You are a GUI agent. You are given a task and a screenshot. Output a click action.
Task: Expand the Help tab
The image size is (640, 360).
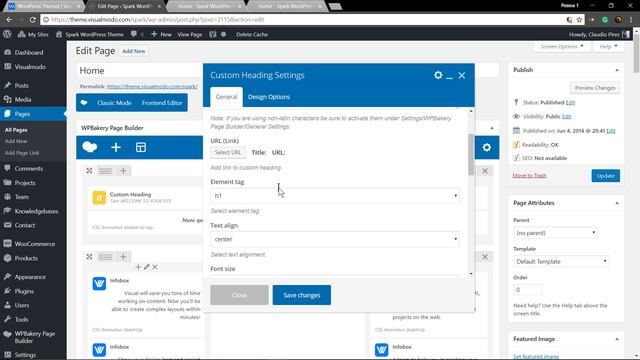click(608, 47)
